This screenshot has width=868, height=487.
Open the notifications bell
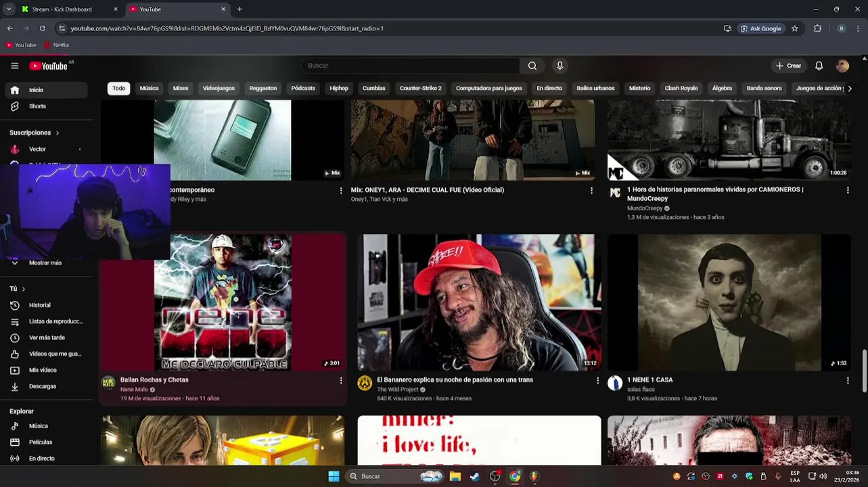coord(819,66)
